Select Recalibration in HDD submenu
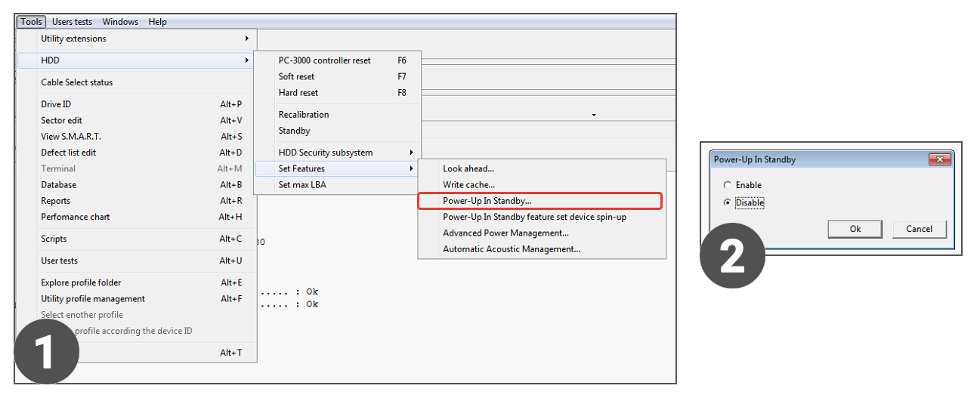The height and width of the screenshot is (401, 980). coord(337,115)
